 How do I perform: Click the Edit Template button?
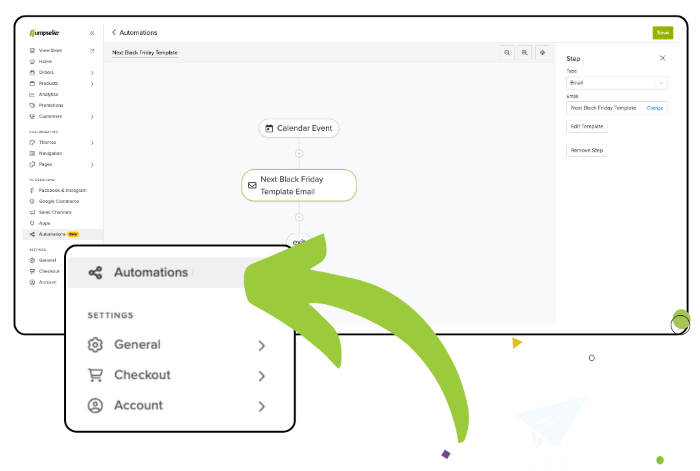(587, 127)
